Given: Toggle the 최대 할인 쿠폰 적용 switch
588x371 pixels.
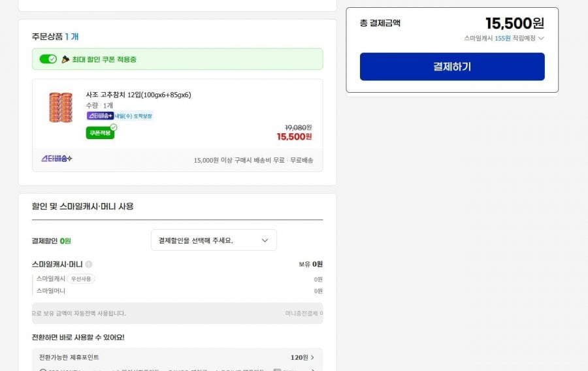Looking at the screenshot, I should pos(48,59).
